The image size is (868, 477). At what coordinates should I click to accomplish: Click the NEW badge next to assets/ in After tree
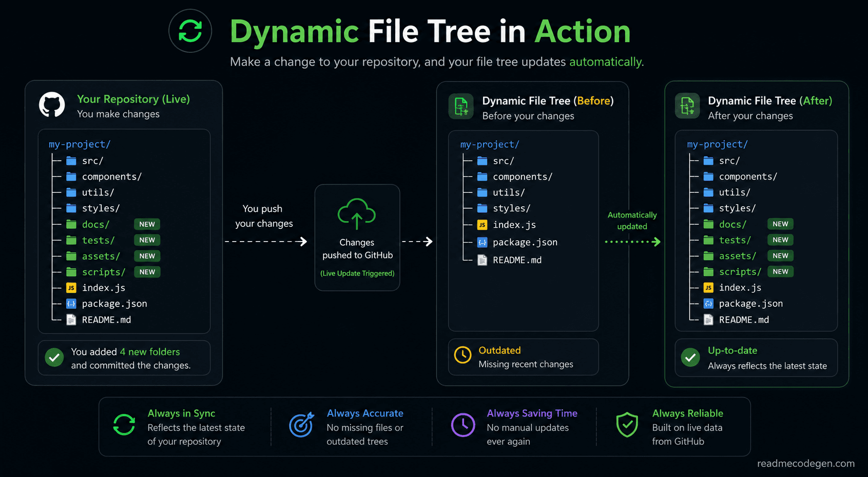(780, 255)
